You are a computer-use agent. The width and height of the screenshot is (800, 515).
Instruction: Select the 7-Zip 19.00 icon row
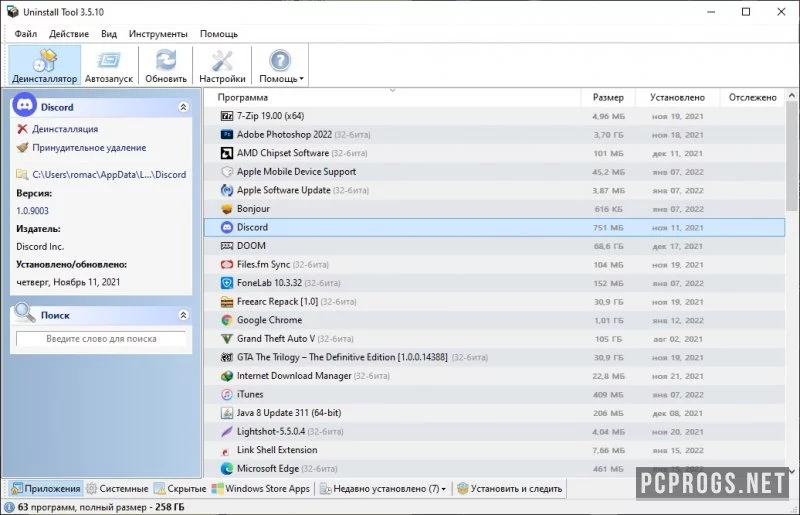227,116
